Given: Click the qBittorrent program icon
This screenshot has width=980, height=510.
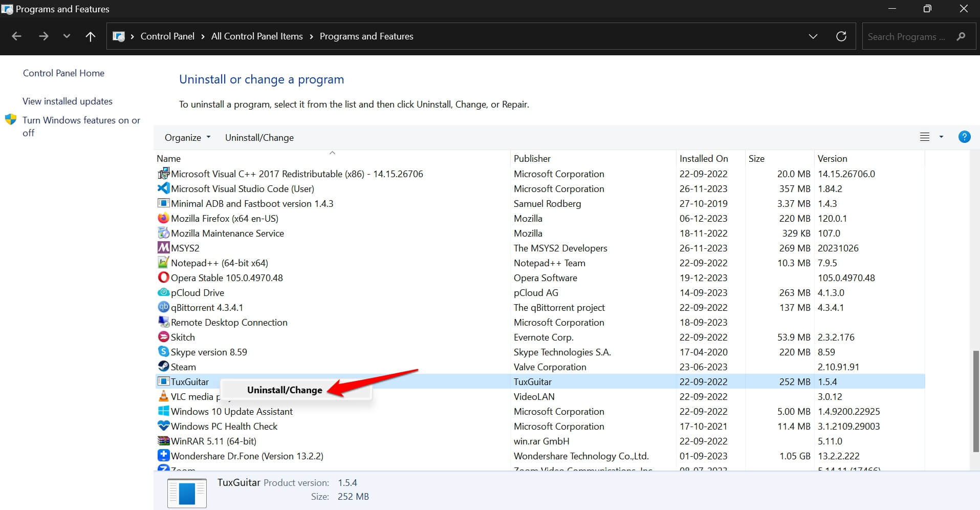Looking at the screenshot, I should point(163,307).
